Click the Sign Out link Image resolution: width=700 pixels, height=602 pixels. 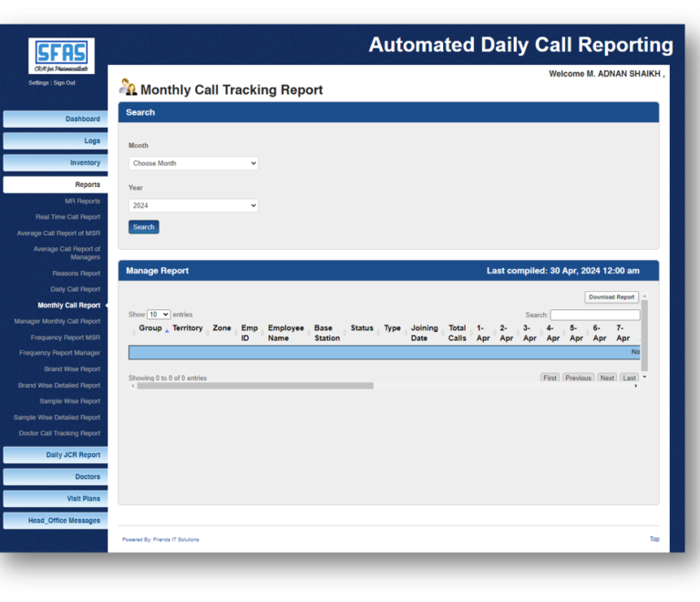tap(64, 83)
